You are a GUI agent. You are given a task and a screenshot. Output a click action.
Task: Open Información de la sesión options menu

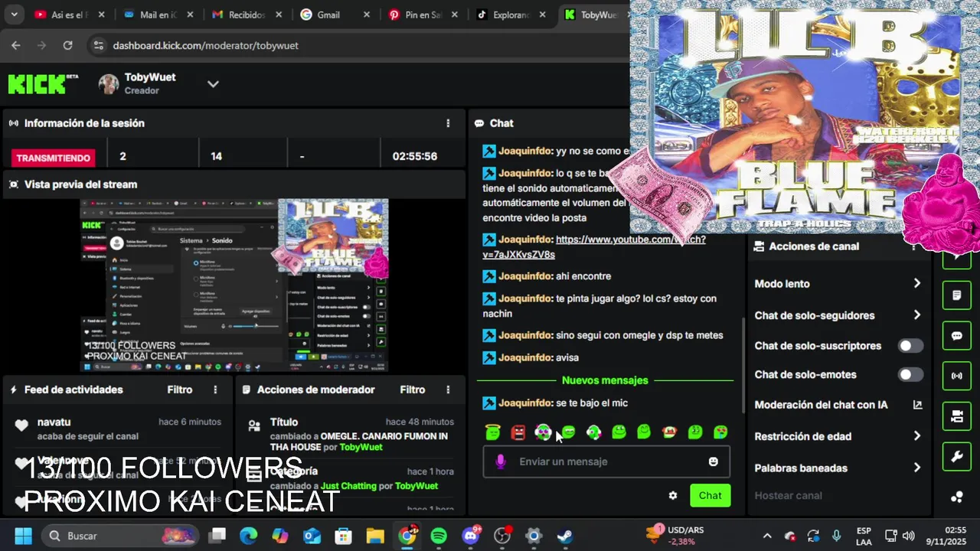point(448,123)
